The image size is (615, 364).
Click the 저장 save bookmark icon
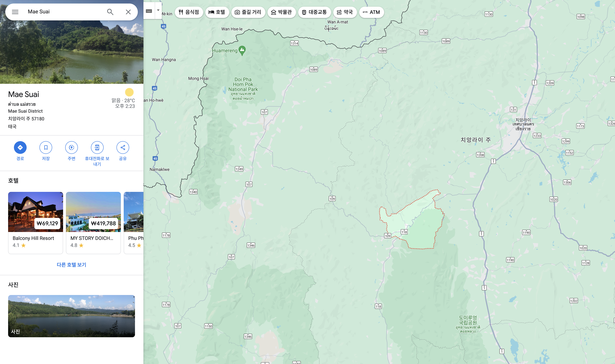[x=46, y=148]
